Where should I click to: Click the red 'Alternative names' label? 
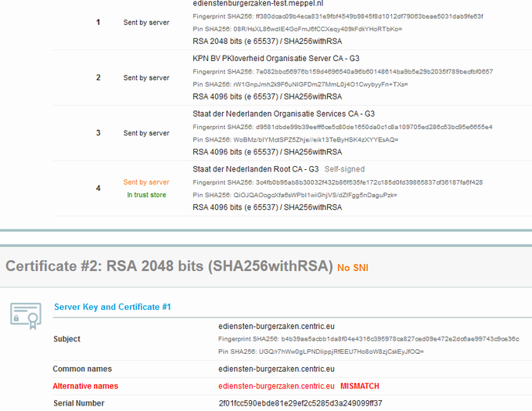point(85,386)
